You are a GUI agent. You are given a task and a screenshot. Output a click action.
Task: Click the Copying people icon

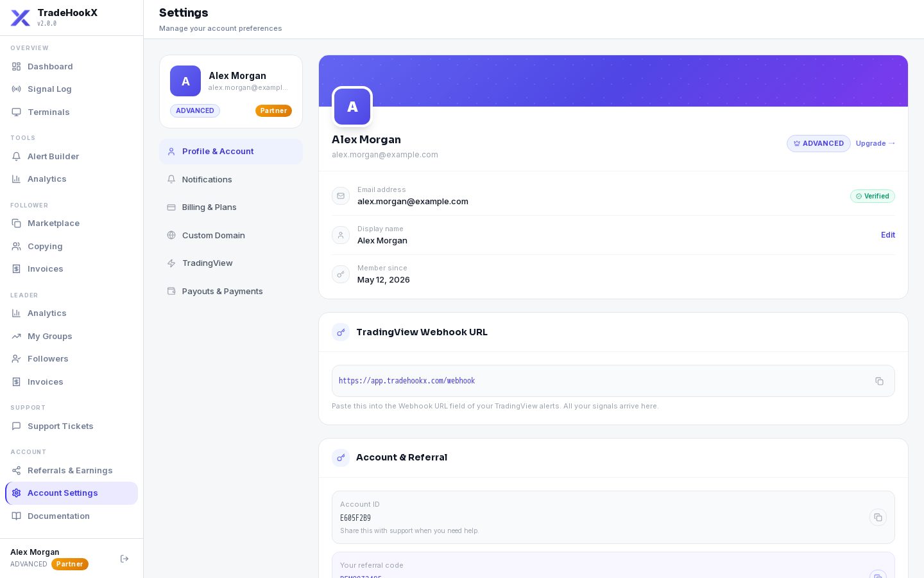point(17,247)
